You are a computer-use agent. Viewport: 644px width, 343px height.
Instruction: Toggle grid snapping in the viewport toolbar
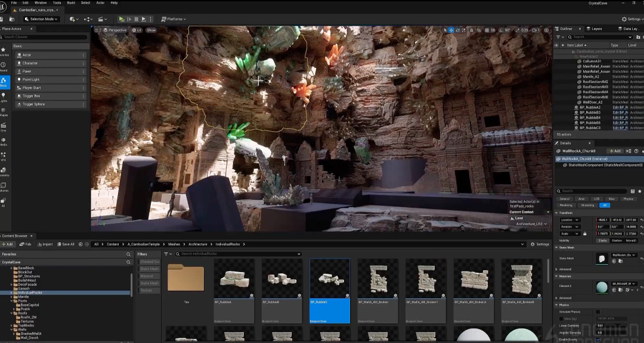click(486, 30)
